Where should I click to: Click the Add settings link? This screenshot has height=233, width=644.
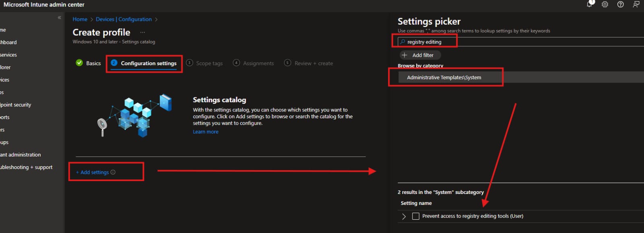click(92, 172)
